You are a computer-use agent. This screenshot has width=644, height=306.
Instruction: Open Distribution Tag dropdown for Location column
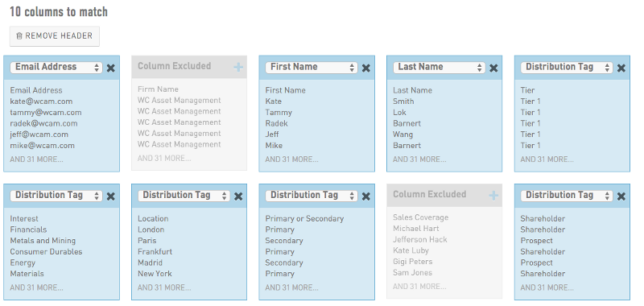coord(184,196)
